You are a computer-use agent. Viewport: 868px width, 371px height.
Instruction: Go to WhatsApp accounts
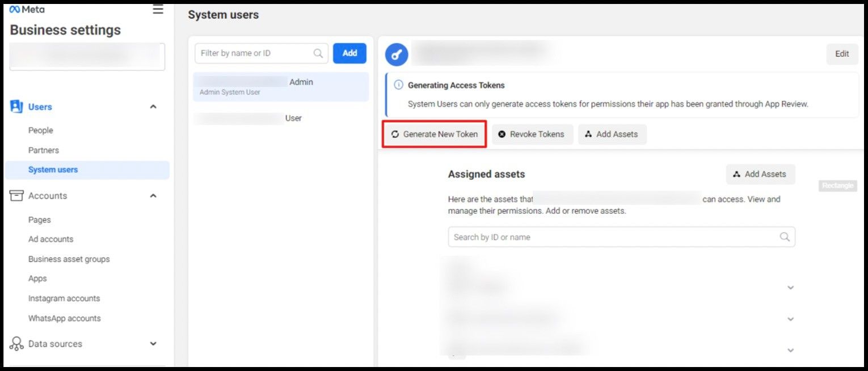coord(65,318)
